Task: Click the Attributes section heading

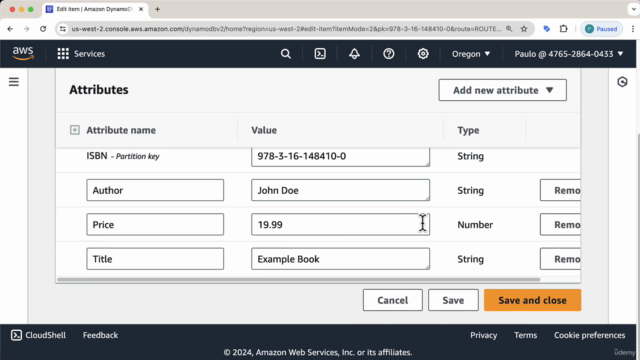Action: [99, 90]
